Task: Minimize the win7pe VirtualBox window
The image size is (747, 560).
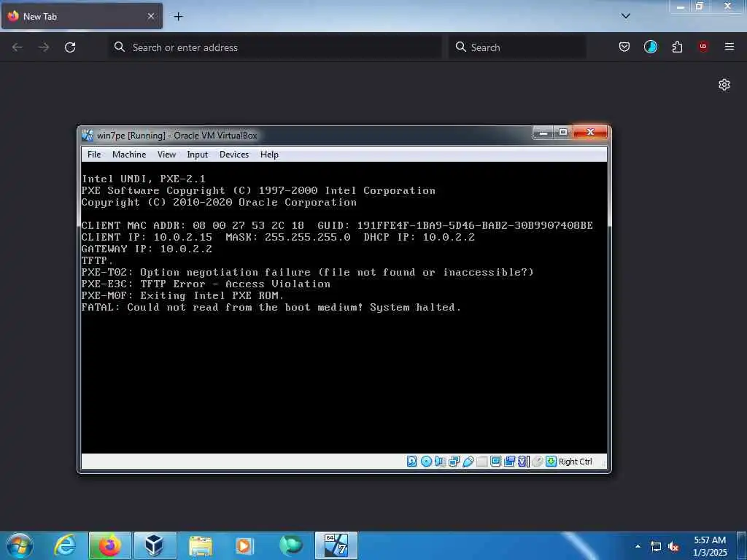Action: (543, 132)
